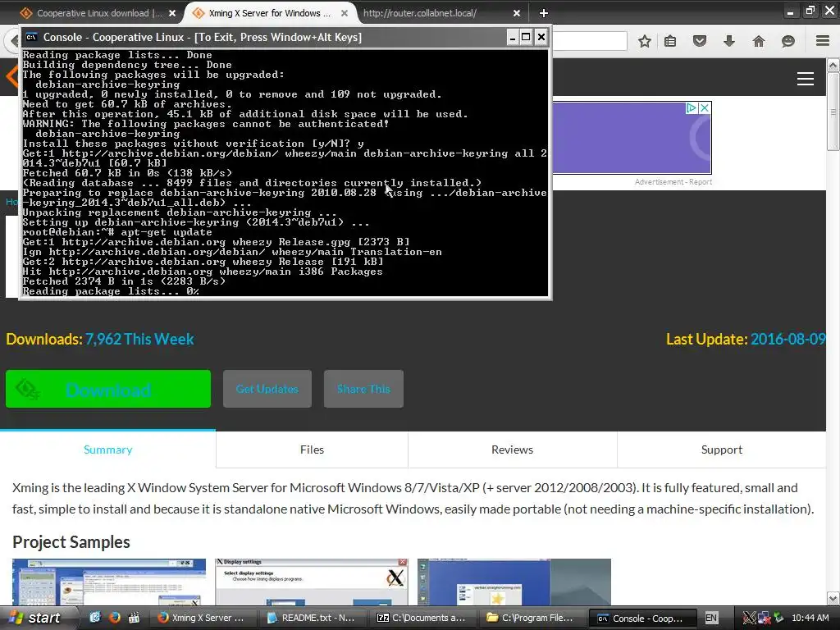This screenshot has width=840, height=630.
Task: Switch to README.txt Notepad taskbar button
Action: coord(313,618)
